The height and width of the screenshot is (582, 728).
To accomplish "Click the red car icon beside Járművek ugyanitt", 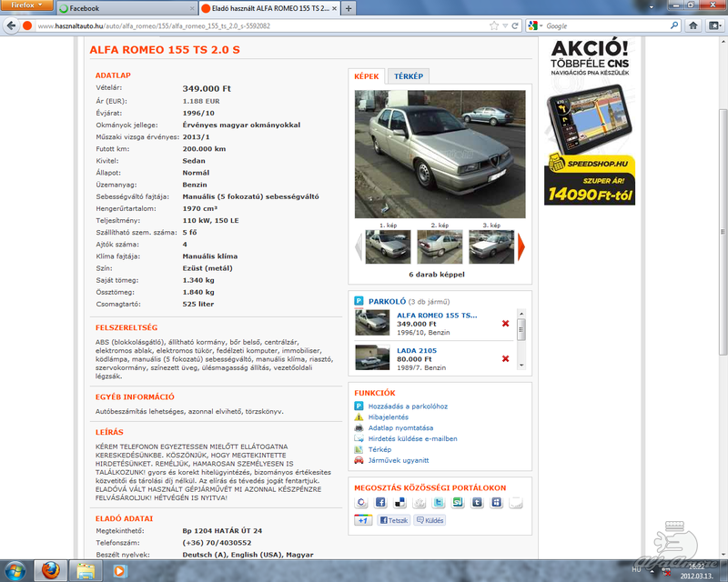I will (359, 460).
